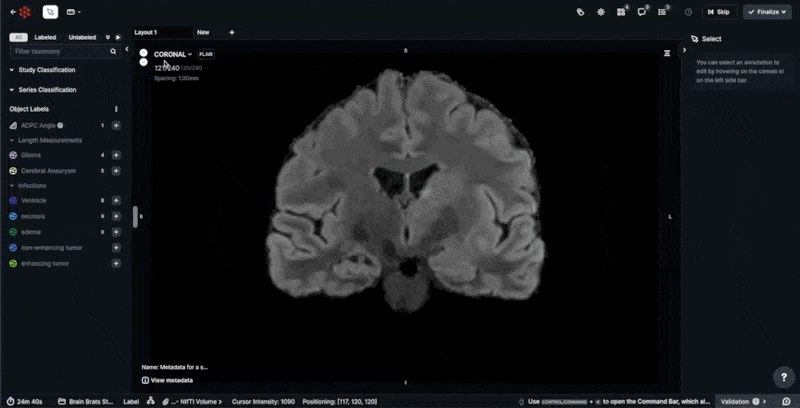Viewport: 800px width, 408px height.
Task: Click the FLAIR series badge
Action: [x=206, y=54]
